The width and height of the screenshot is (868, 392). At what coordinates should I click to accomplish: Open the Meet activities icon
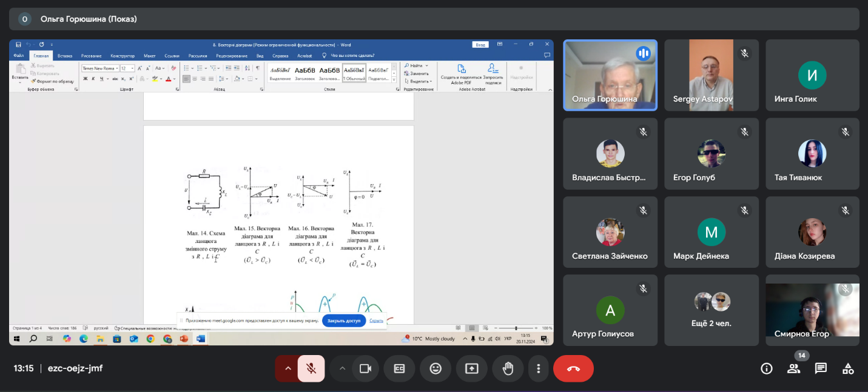pos(848,368)
